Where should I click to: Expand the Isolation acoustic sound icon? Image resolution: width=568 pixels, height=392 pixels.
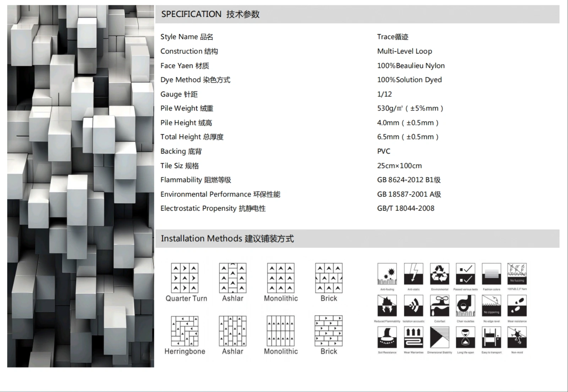pos(414,306)
